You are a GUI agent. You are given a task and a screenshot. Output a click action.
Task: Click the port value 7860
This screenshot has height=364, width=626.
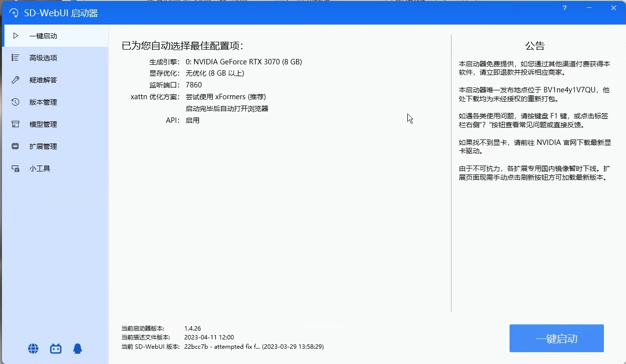point(194,85)
